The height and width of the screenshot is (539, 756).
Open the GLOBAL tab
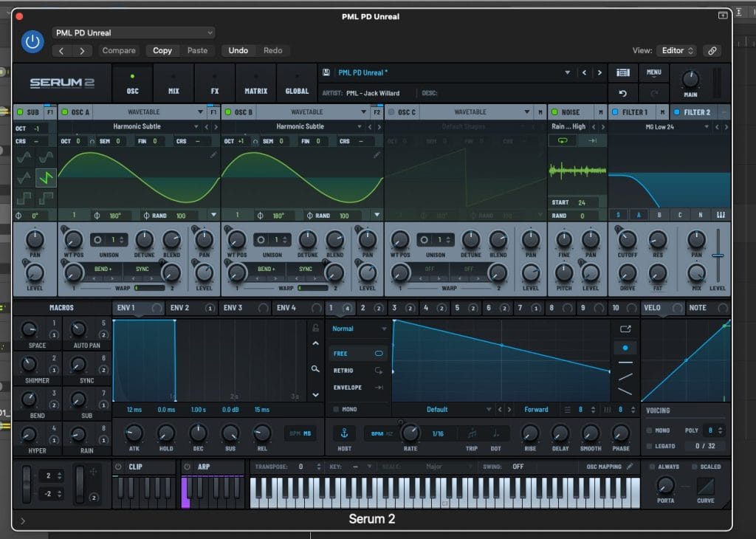pos(297,83)
